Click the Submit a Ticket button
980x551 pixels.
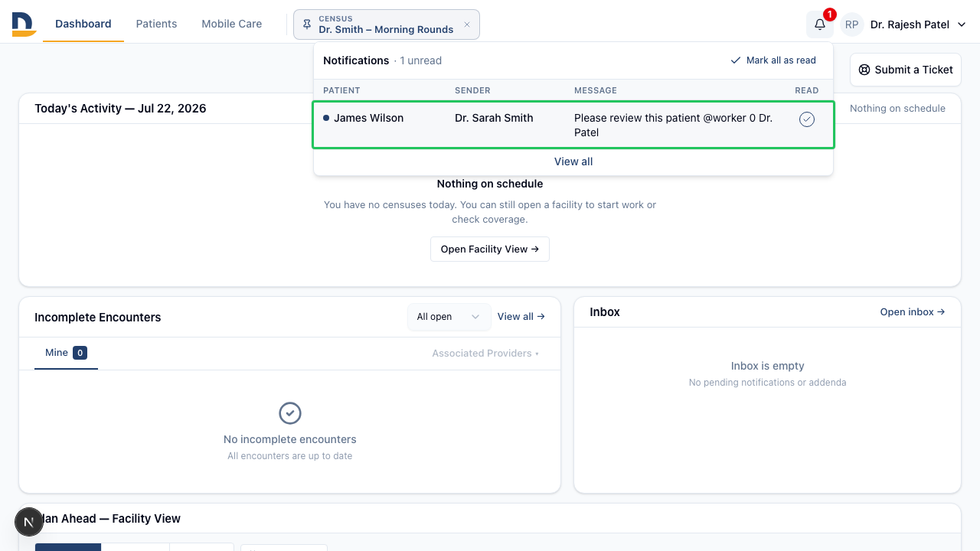(906, 70)
